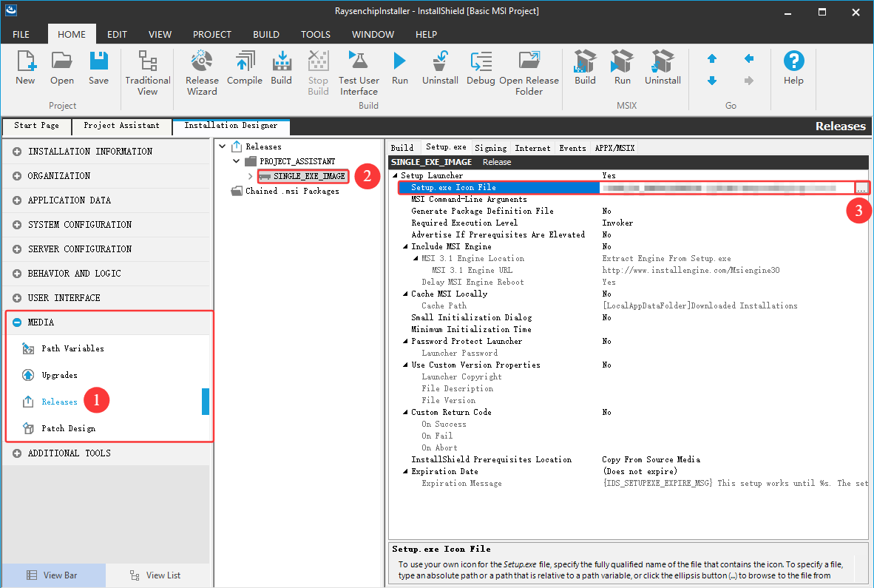Image resolution: width=874 pixels, height=588 pixels.
Task: Collapse Include MSI Engine group
Action: tap(405, 246)
